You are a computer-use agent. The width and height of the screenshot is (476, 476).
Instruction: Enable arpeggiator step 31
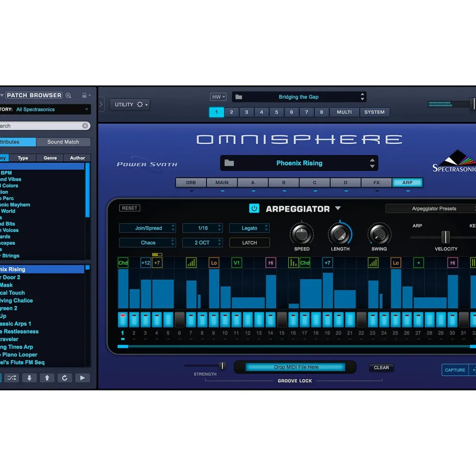coord(463,319)
